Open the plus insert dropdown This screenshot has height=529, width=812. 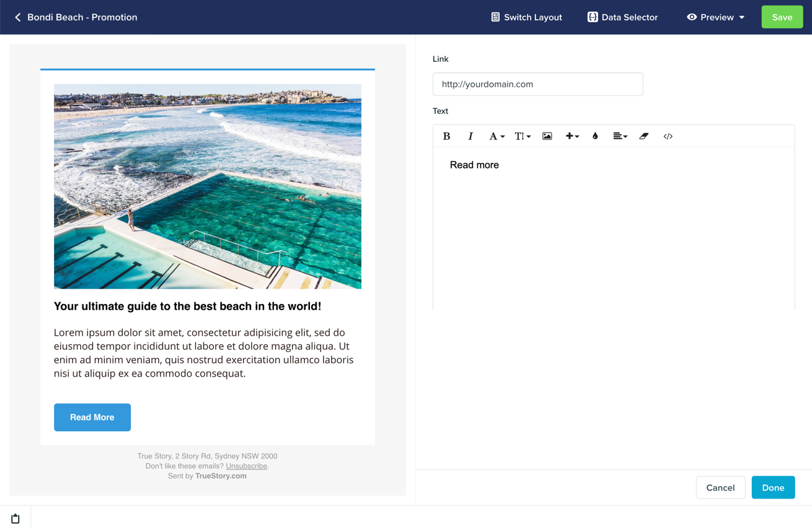coord(572,136)
